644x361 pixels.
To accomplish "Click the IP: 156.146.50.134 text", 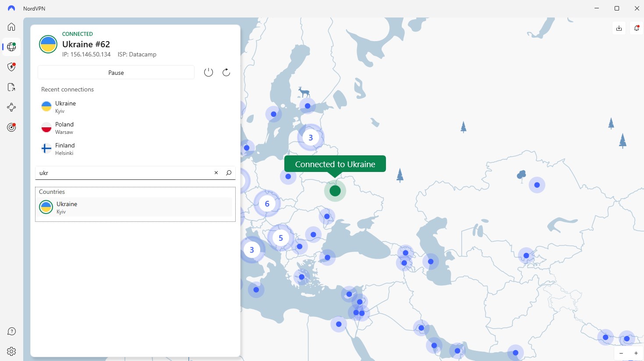I will pyautogui.click(x=86, y=55).
